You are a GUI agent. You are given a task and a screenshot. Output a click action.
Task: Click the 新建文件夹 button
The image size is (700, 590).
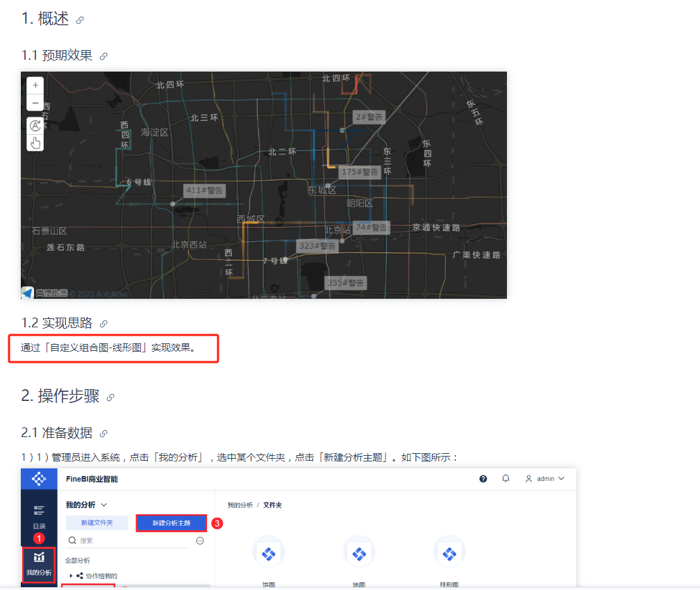(97, 523)
